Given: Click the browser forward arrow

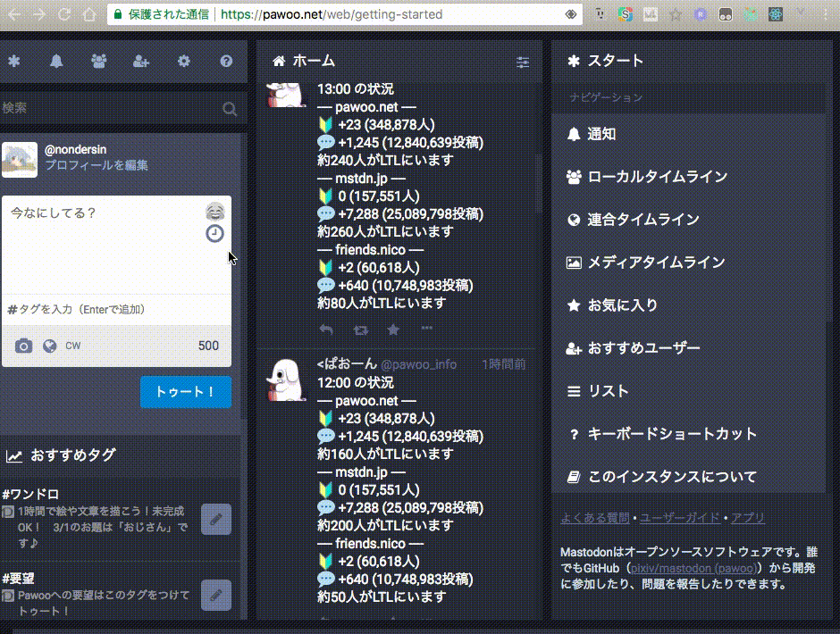Looking at the screenshot, I should tap(39, 14).
